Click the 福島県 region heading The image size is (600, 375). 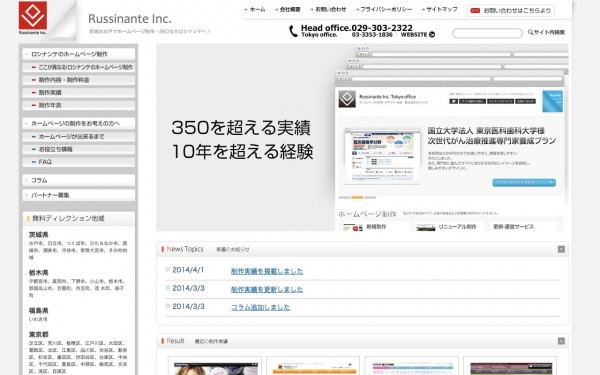[x=39, y=311]
